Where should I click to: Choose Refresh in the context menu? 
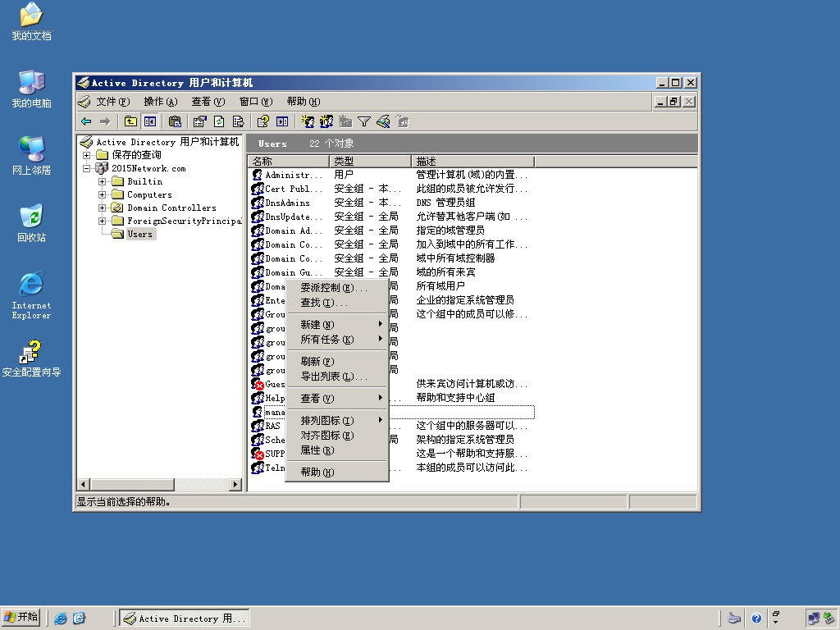coord(337,362)
